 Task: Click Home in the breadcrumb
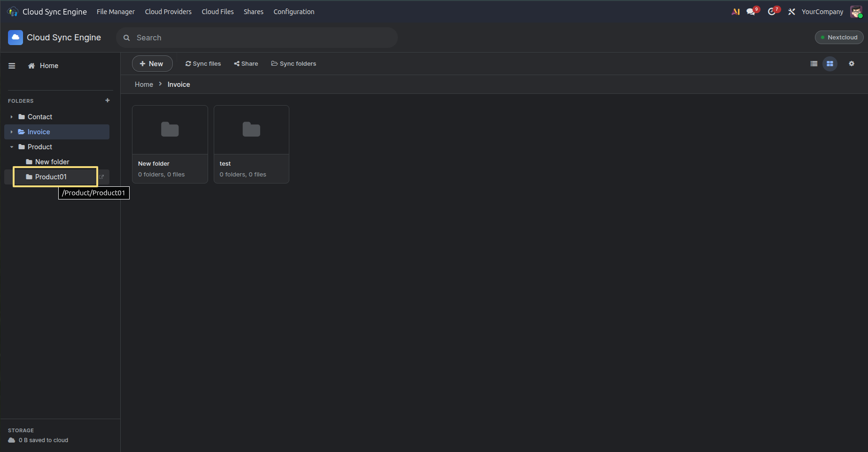(x=144, y=84)
